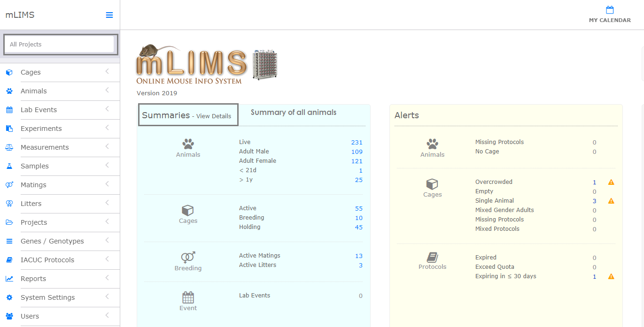
Task: Open My Calendar icon in header
Action: [610, 10]
